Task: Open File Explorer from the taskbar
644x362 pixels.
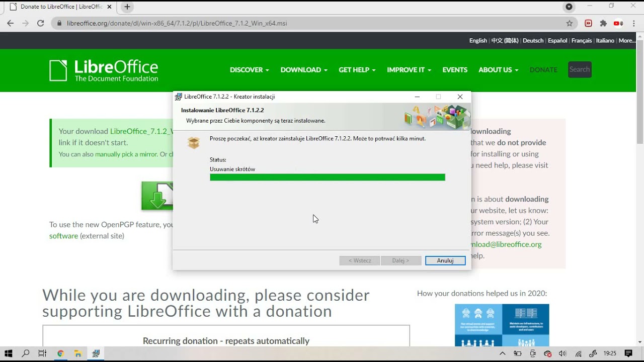Action: click(x=77, y=353)
